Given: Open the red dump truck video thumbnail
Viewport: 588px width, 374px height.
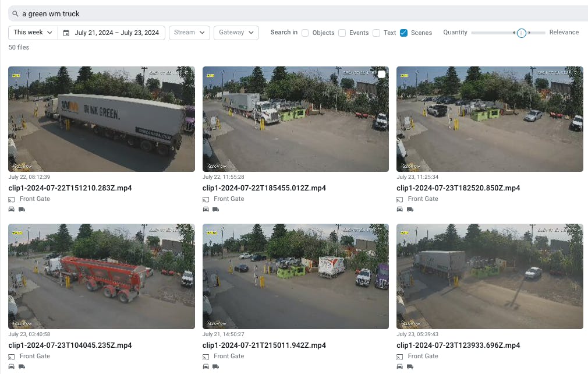Looking at the screenshot, I should 101,276.
